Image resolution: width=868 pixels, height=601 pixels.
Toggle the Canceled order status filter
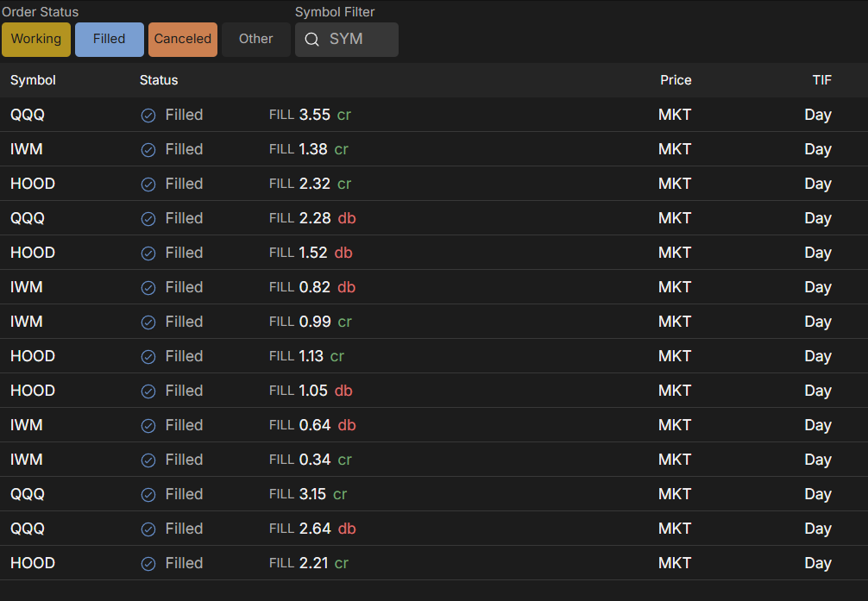pos(183,40)
